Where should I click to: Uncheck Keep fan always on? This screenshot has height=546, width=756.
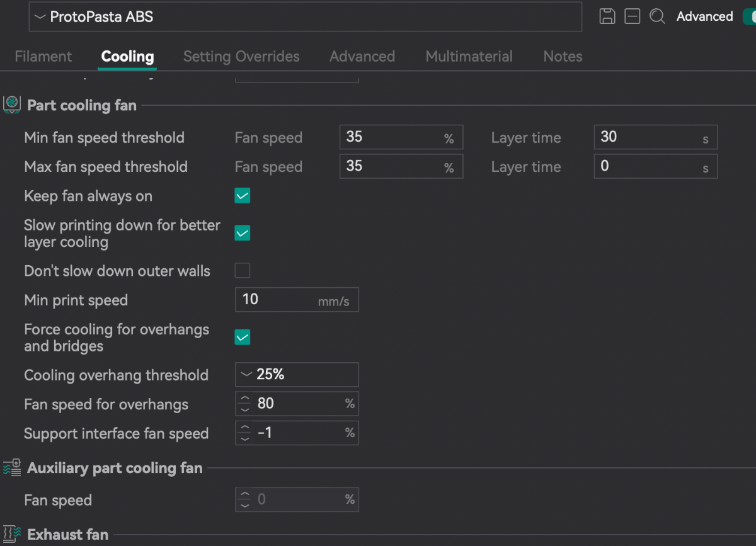point(243,196)
